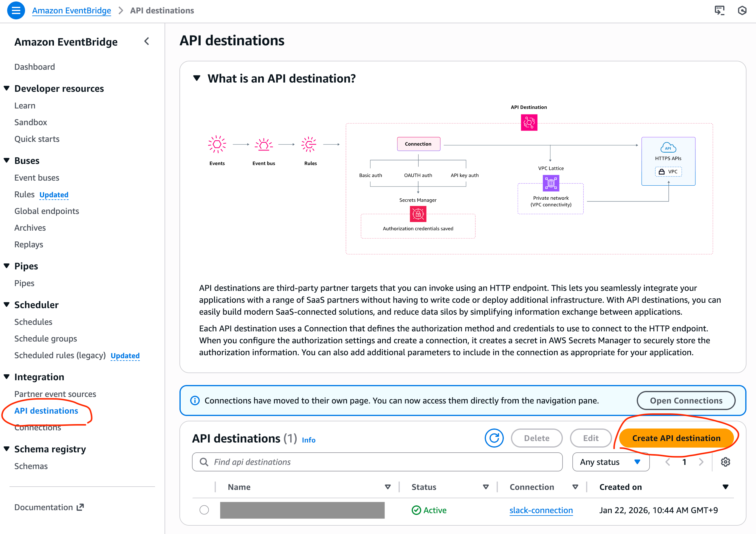Open the Amazon EventBridge breadcrumb
The image size is (756, 534).
coord(72,10)
